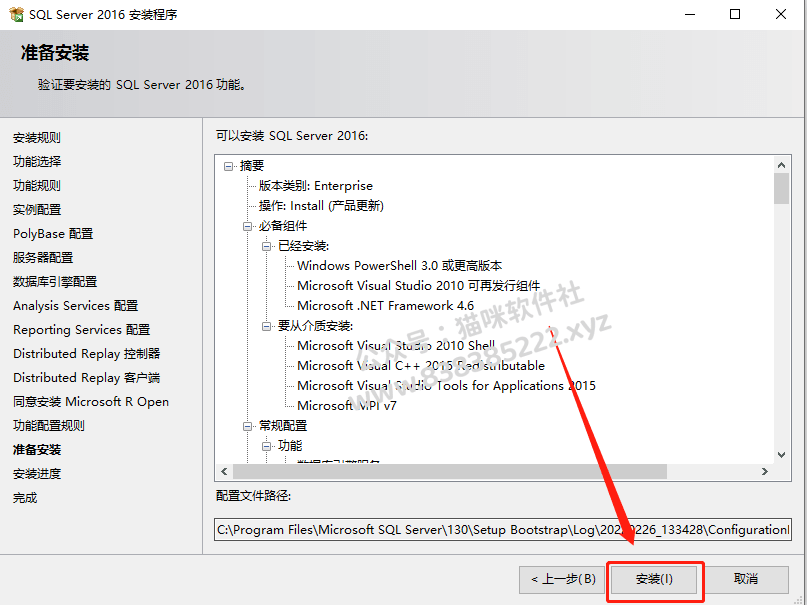Collapse the 已经安装 node

[267, 246]
